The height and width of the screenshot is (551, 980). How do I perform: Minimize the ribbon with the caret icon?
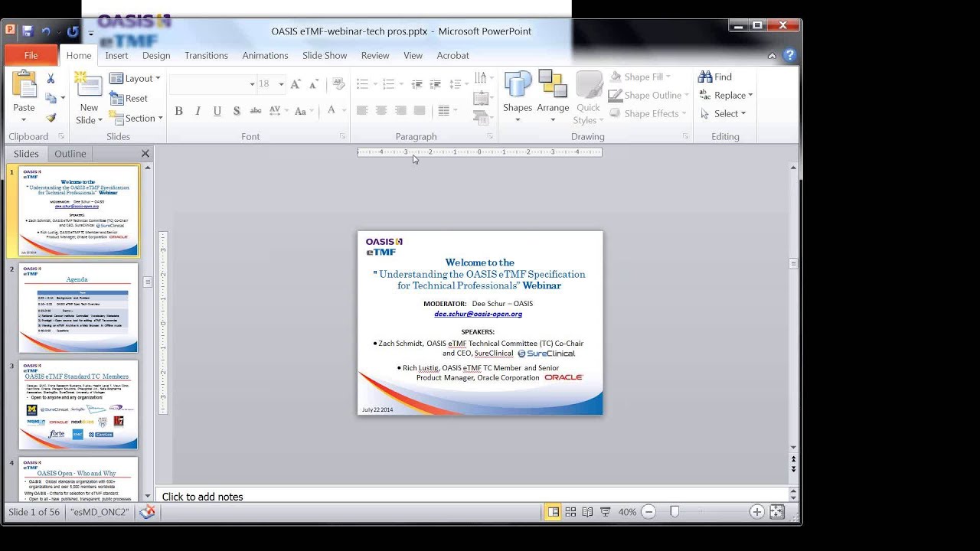pos(772,55)
